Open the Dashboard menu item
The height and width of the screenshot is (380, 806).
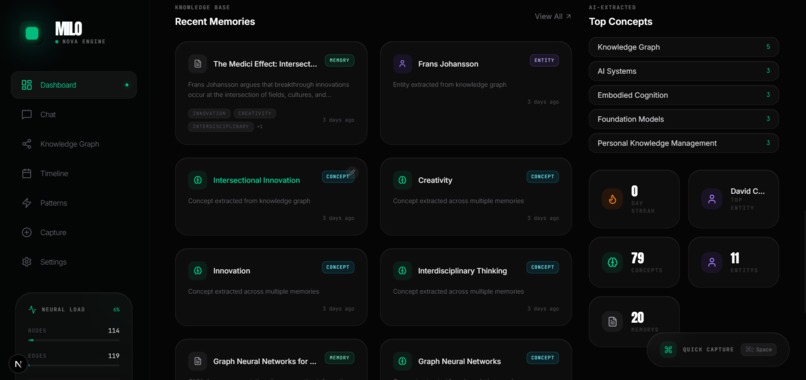tap(74, 85)
